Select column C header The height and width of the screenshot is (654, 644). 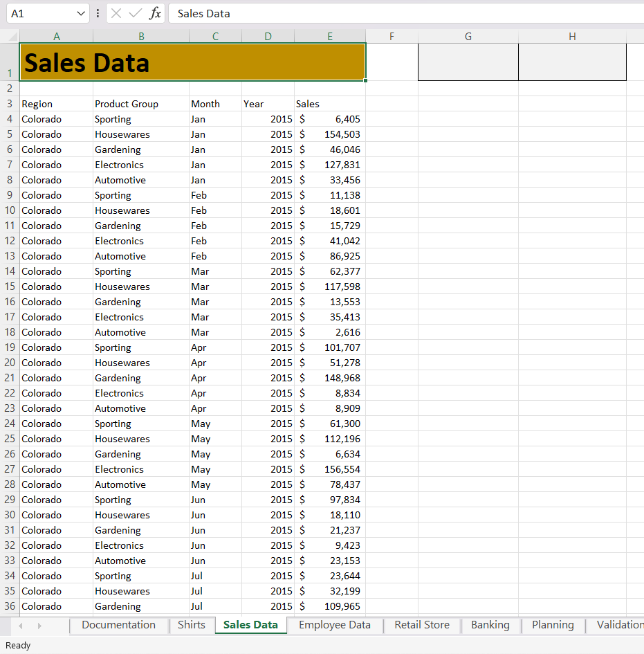coord(216,36)
